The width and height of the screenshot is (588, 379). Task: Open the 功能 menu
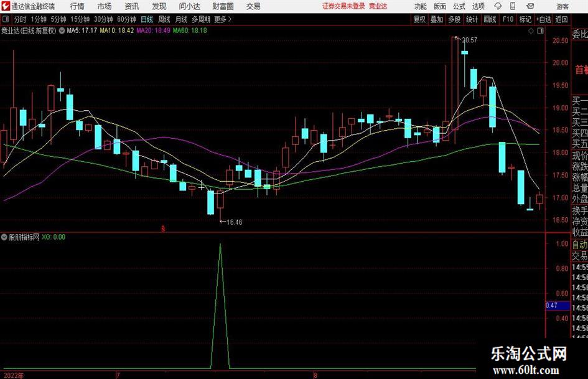pyautogui.click(x=421, y=6)
